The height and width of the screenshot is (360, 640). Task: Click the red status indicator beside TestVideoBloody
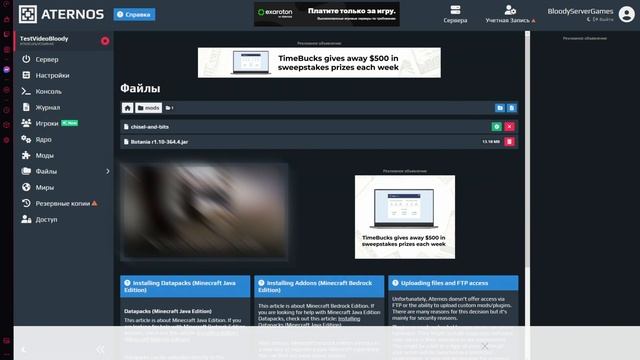tap(105, 41)
